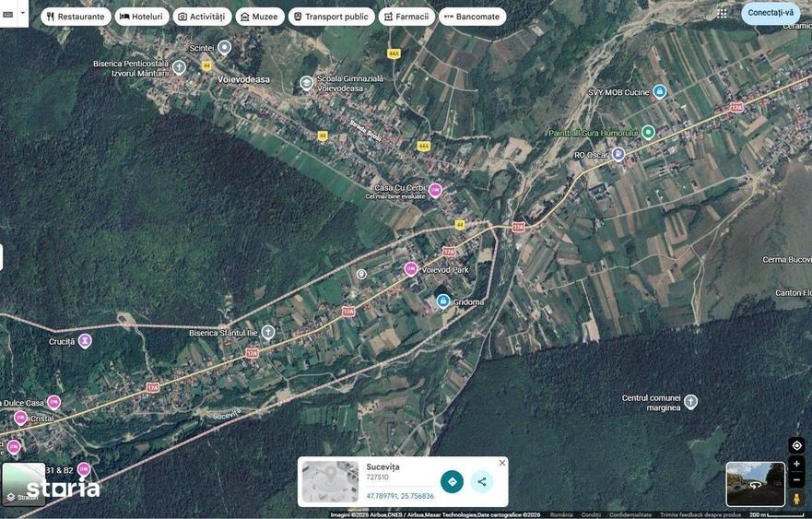The height and width of the screenshot is (519, 812).
Task: Share the Sucevița location
Action: [x=482, y=482]
